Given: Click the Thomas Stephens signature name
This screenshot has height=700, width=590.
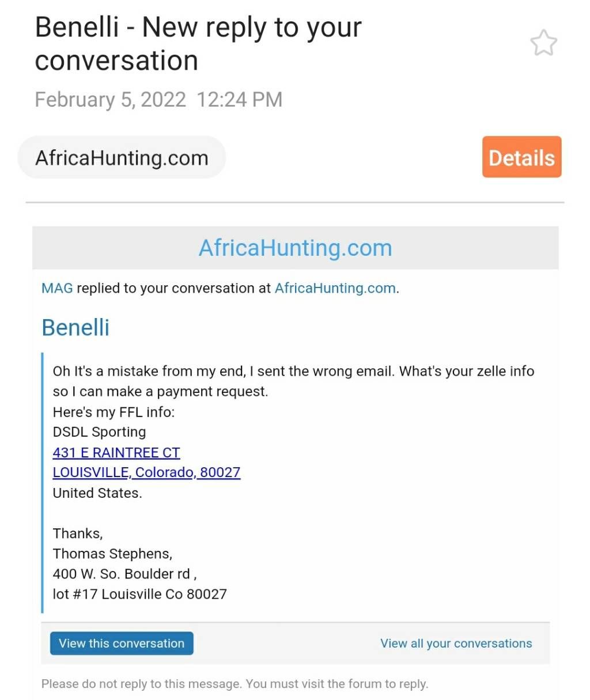Looking at the screenshot, I should [x=112, y=554].
